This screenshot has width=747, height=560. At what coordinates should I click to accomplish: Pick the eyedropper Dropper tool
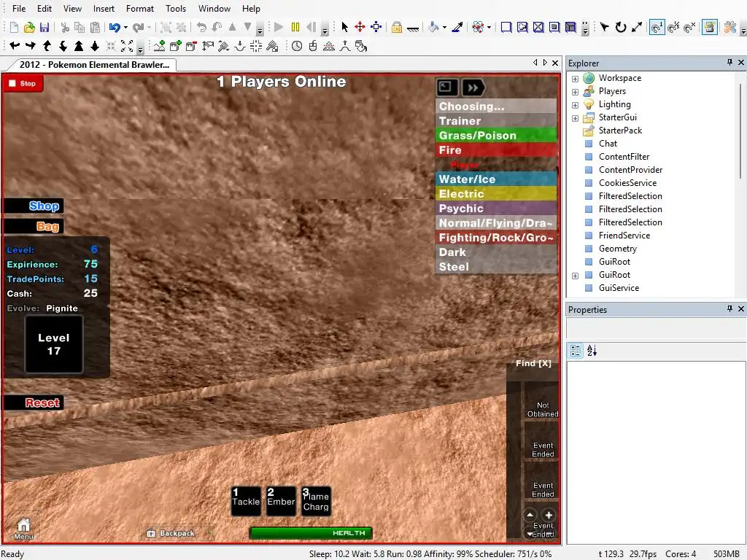pos(457,27)
